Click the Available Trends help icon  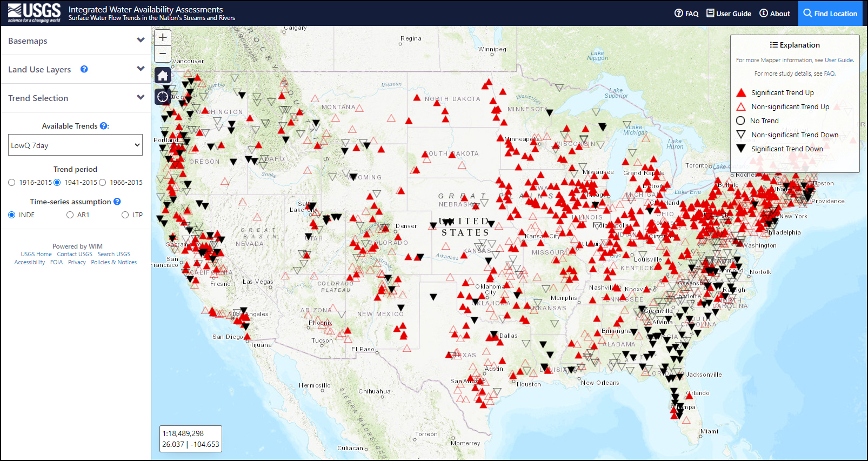click(x=104, y=126)
